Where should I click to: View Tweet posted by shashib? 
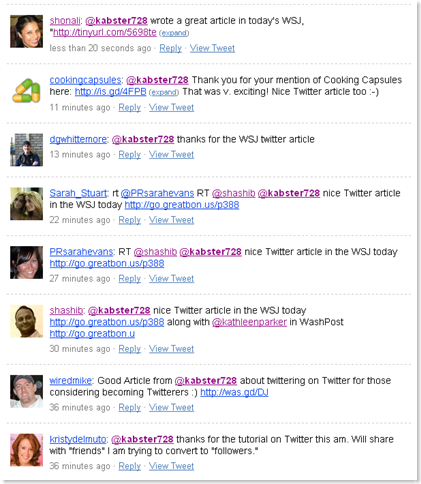171,349
